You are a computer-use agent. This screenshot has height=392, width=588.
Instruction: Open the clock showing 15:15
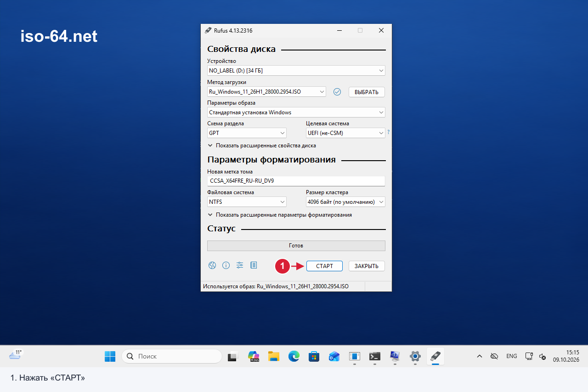(x=566, y=356)
